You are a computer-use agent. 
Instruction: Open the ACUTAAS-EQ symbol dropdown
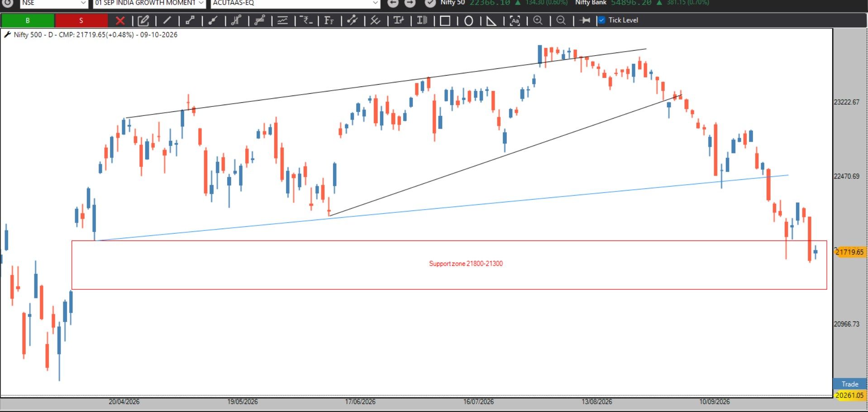(296, 3)
